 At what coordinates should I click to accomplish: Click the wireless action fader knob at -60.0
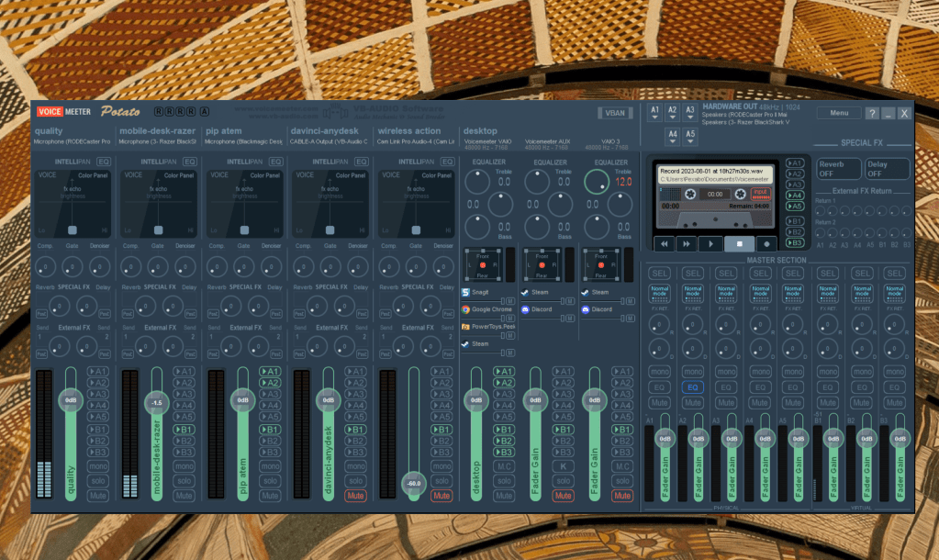414,483
